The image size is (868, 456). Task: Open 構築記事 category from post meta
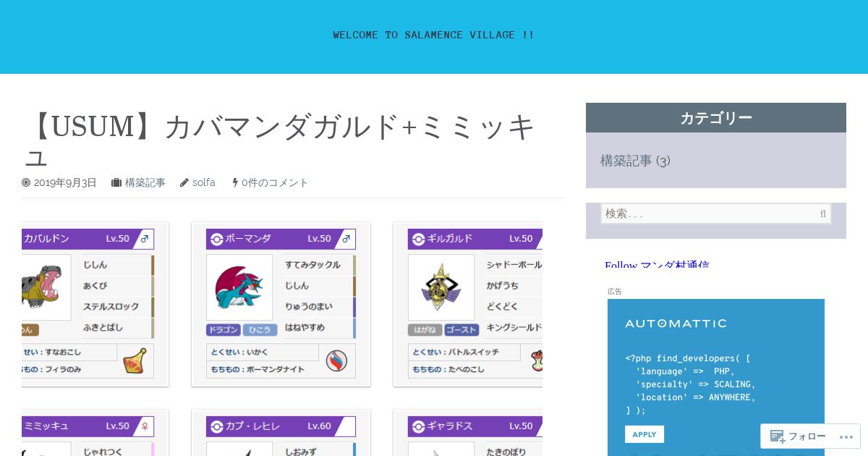coord(145,183)
